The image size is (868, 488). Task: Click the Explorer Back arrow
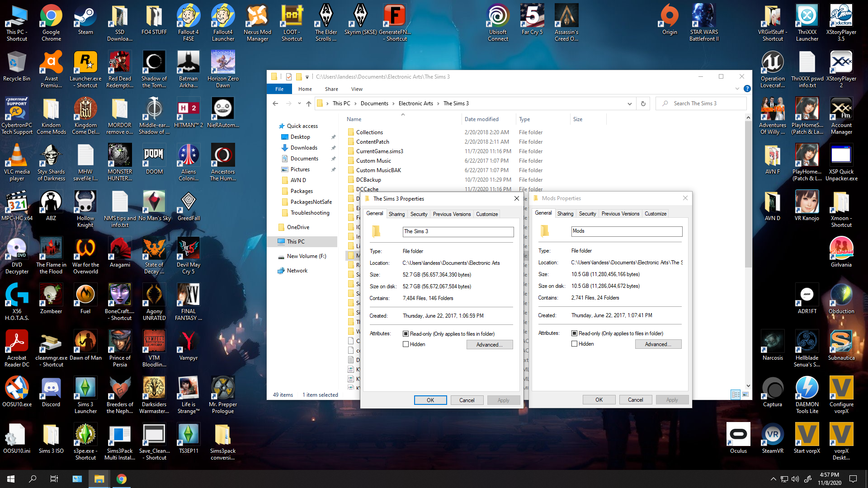click(x=275, y=103)
